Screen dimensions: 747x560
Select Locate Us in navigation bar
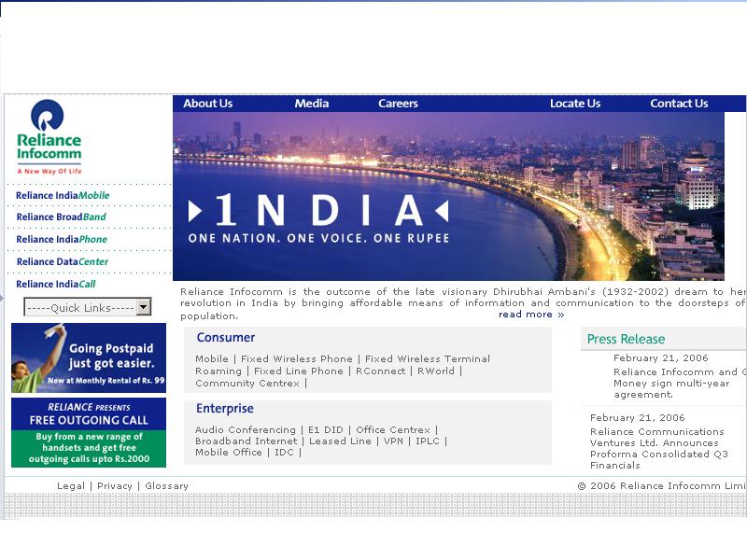tap(575, 104)
